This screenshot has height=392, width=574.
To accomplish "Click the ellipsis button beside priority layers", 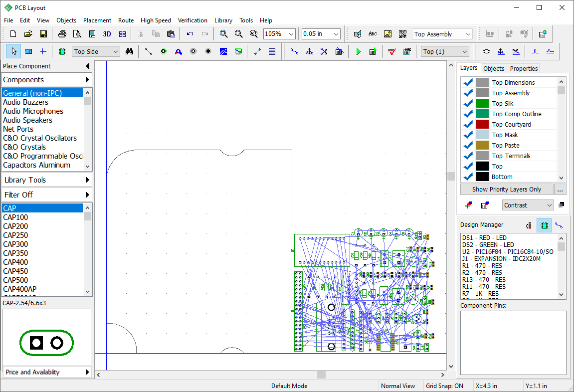I will coord(560,189).
